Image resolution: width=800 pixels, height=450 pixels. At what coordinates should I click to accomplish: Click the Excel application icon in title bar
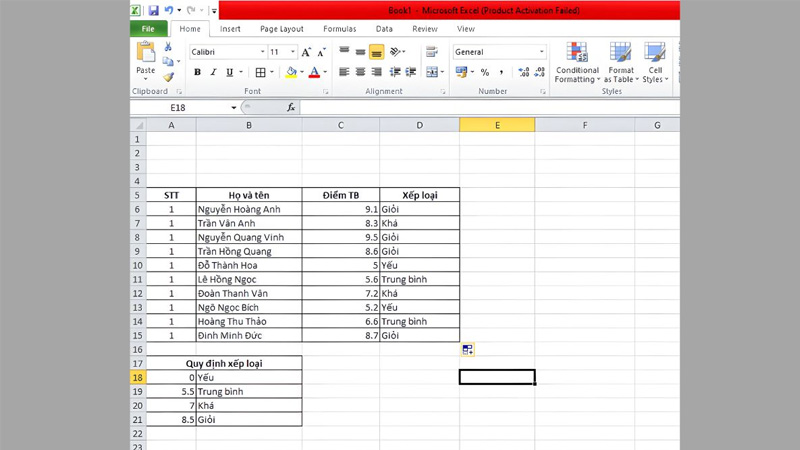click(x=136, y=10)
